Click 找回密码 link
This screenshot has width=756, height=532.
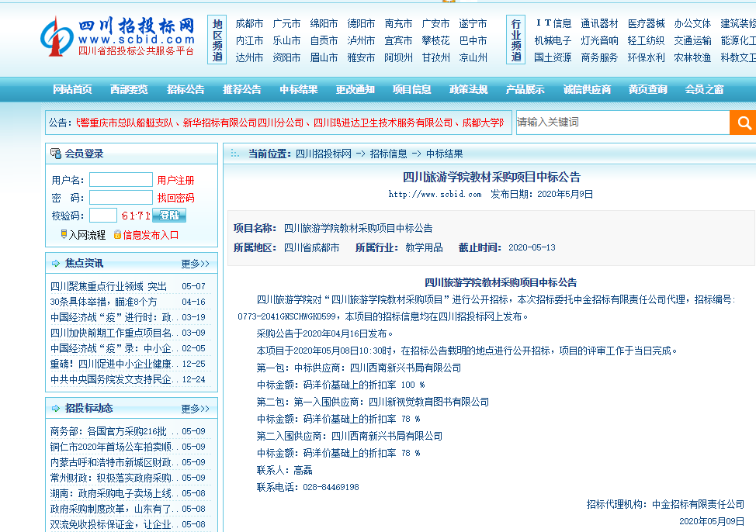175,198
